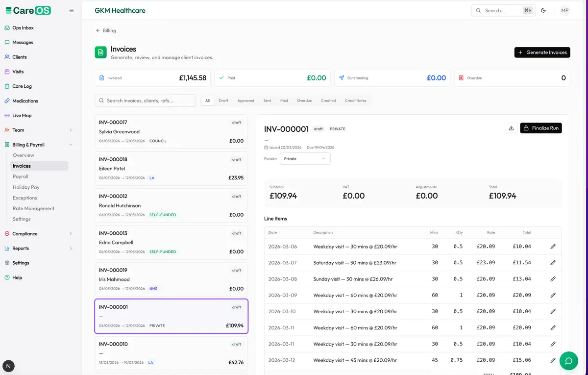Go back to Billing link
This screenshot has height=375, width=588.
tap(106, 30)
